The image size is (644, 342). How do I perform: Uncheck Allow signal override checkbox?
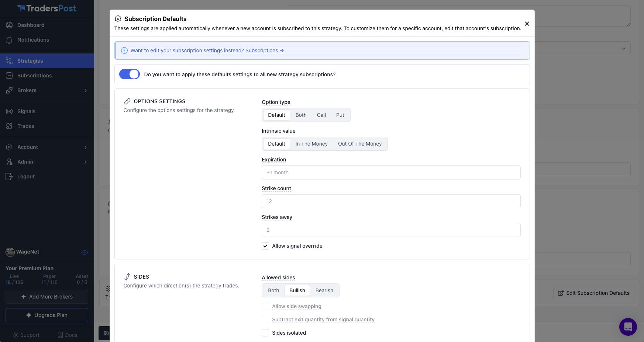click(265, 246)
